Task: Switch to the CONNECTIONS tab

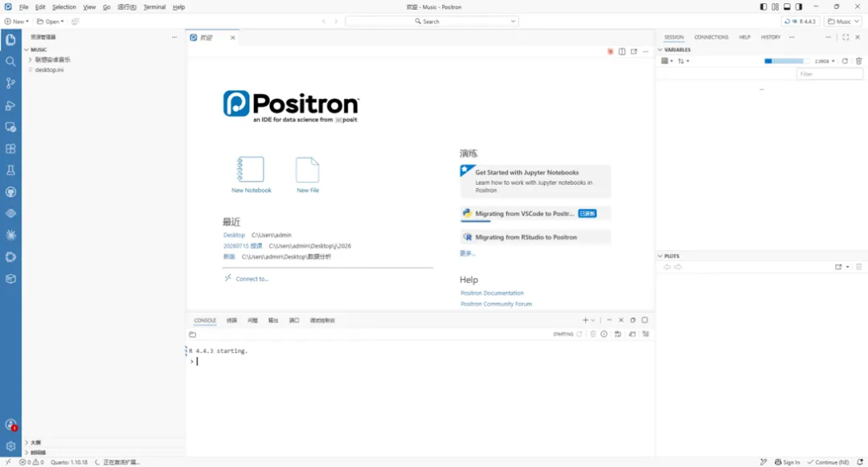Action: coord(710,37)
